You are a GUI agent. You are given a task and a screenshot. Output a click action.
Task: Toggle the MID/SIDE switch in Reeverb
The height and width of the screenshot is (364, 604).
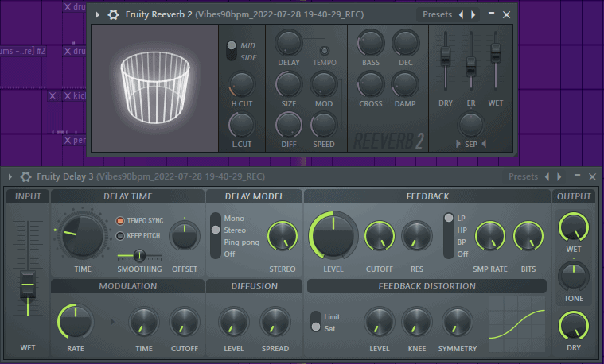[232, 51]
